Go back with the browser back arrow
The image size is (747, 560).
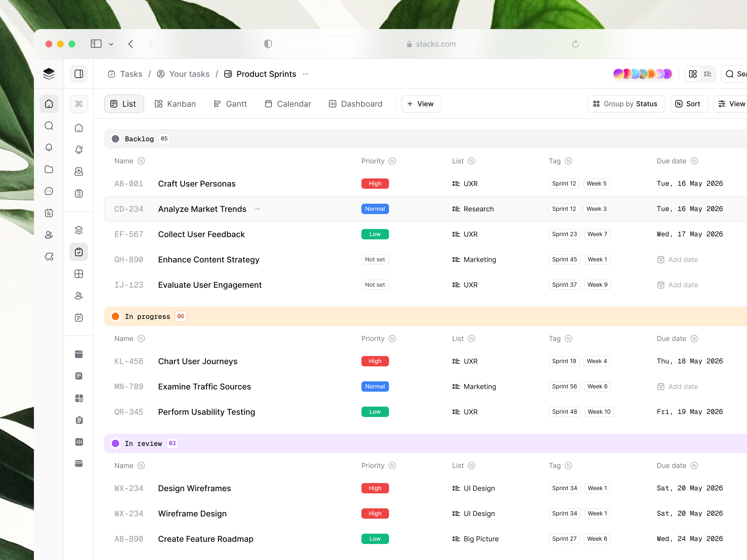[x=131, y=44]
